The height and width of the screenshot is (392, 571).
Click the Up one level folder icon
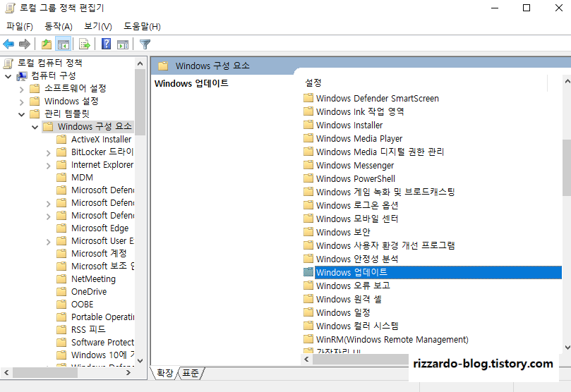47,44
